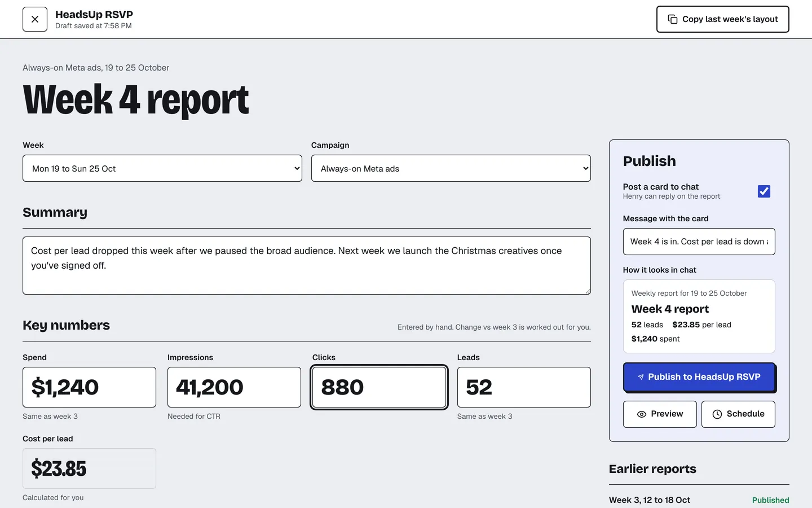Viewport: 812px width, 508px height.
Task: Click Same as week 3 under Spend
Action: [50, 417]
